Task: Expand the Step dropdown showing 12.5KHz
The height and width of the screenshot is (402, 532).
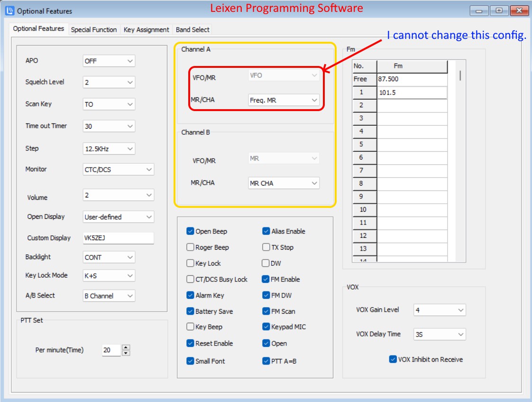Action: pos(109,149)
